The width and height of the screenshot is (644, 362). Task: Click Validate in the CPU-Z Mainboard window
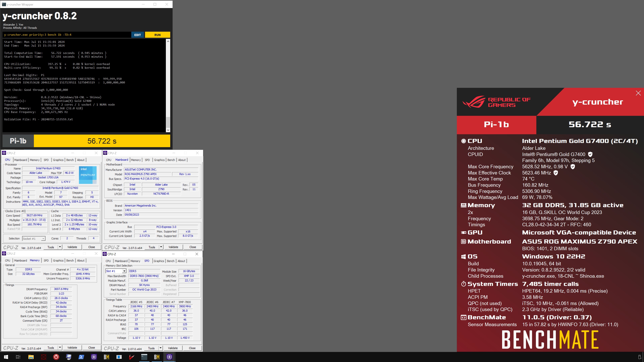click(173, 247)
